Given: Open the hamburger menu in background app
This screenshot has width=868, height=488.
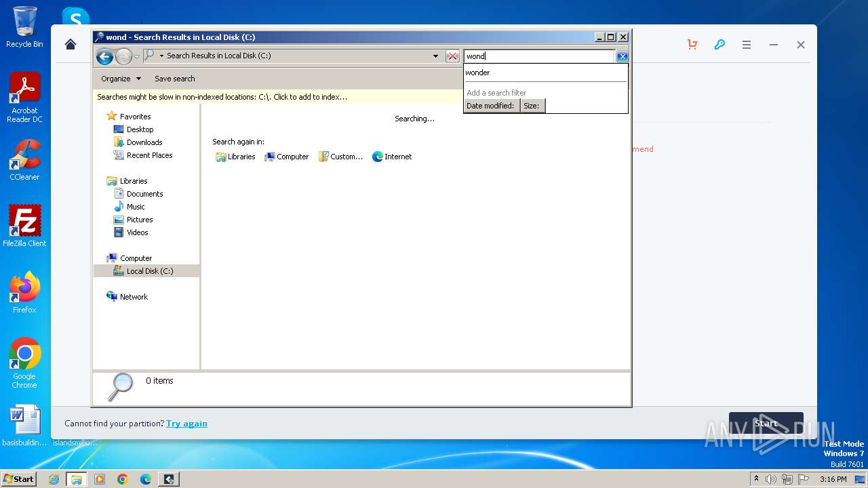Looking at the screenshot, I should point(747,45).
